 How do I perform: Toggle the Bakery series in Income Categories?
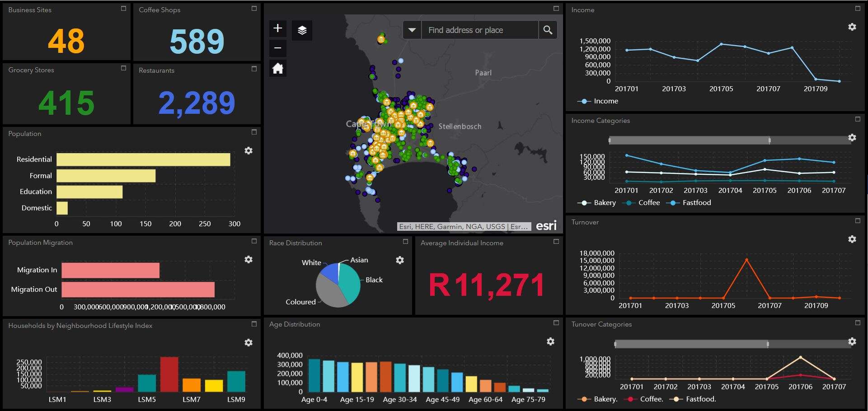click(598, 203)
